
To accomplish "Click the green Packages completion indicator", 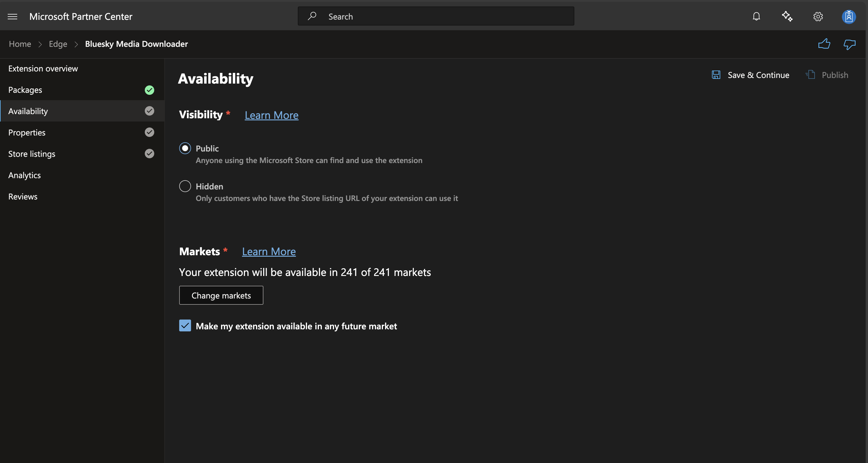I will [149, 90].
